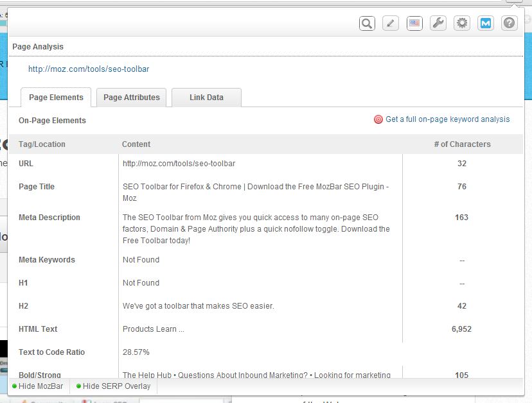This screenshot has height=403, width=532.
Task: Select the SEO Toolbar for Firefox page title text
Action: coord(256,192)
